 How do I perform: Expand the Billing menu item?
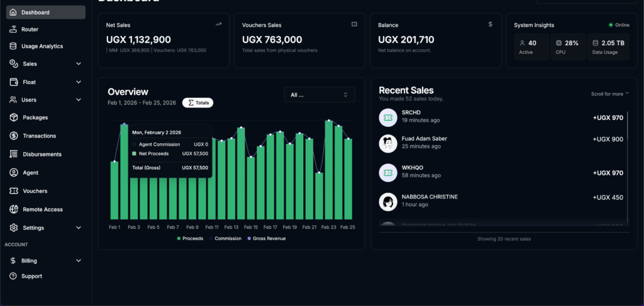[45, 261]
